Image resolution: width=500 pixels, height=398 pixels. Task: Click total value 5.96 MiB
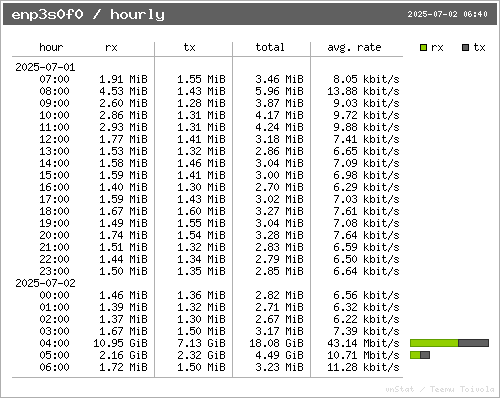pos(279,91)
